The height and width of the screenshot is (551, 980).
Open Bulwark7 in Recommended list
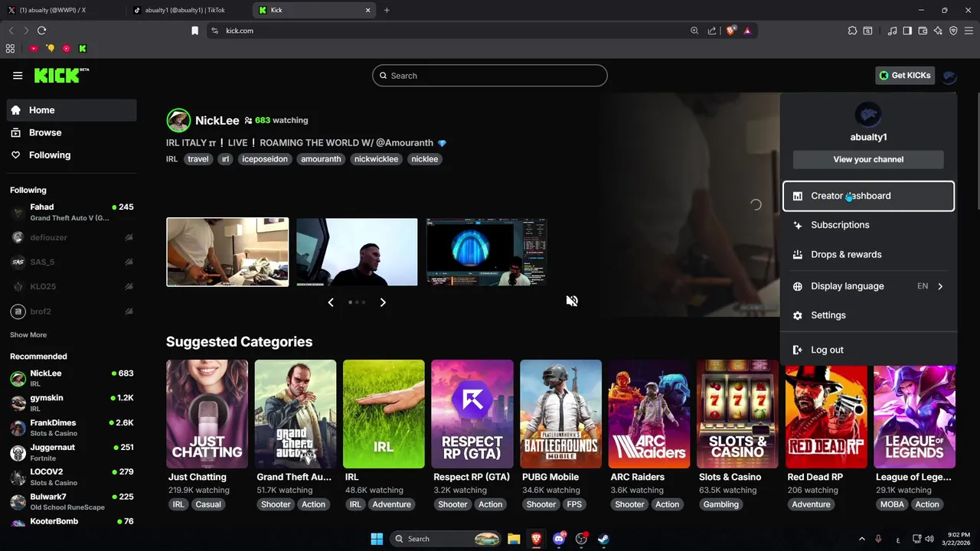pyautogui.click(x=72, y=501)
